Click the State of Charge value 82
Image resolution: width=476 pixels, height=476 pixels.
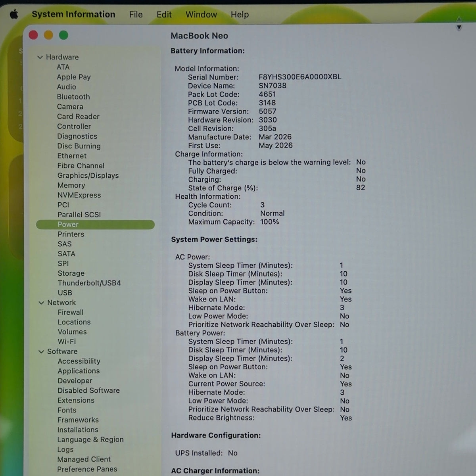[361, 188]
